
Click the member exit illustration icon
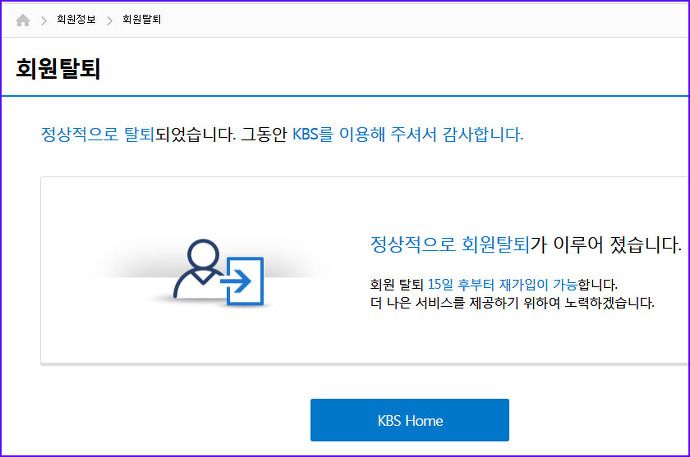(x=219, y=273)
